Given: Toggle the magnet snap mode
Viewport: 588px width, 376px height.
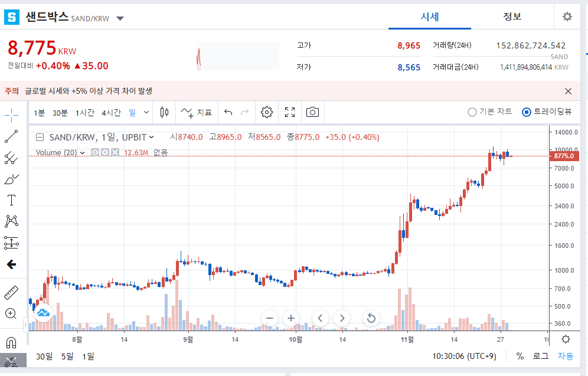Looking at the screenshot, I should [11, 342].
